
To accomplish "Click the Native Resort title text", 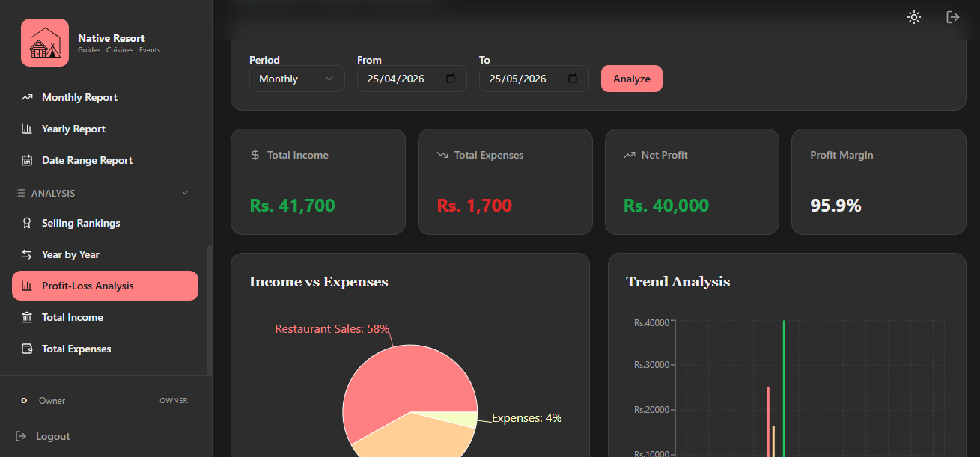I will click(x=112, y=38).
